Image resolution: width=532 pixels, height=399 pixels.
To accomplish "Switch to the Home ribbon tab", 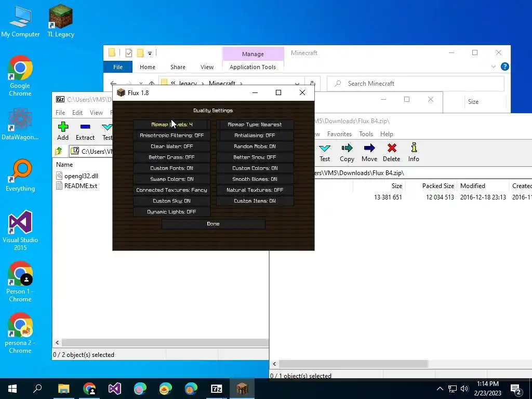I will coord(147,67).
